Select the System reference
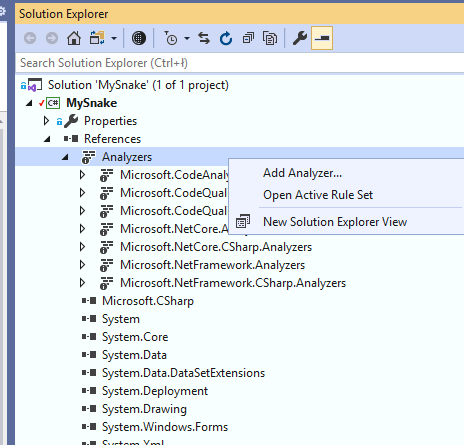The image size is (464, 445). click(x=121, y=319)
